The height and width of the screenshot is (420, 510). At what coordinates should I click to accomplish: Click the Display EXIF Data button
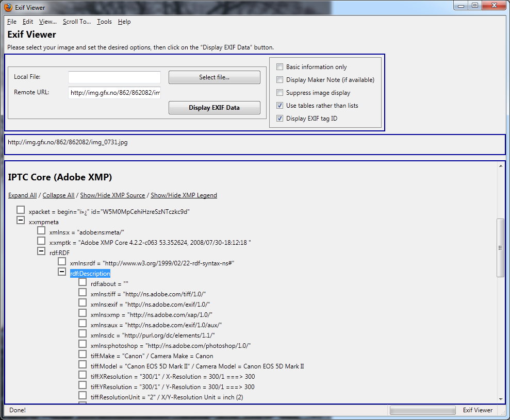(215, 108)
